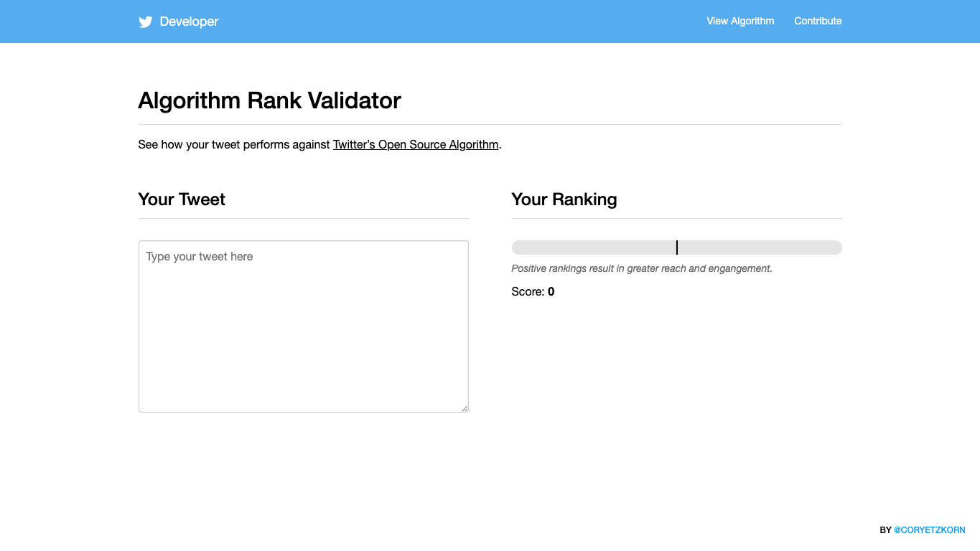Screen dimensions: 980x551
Task: Open the Contribute link in header
Action: [818, 21]
